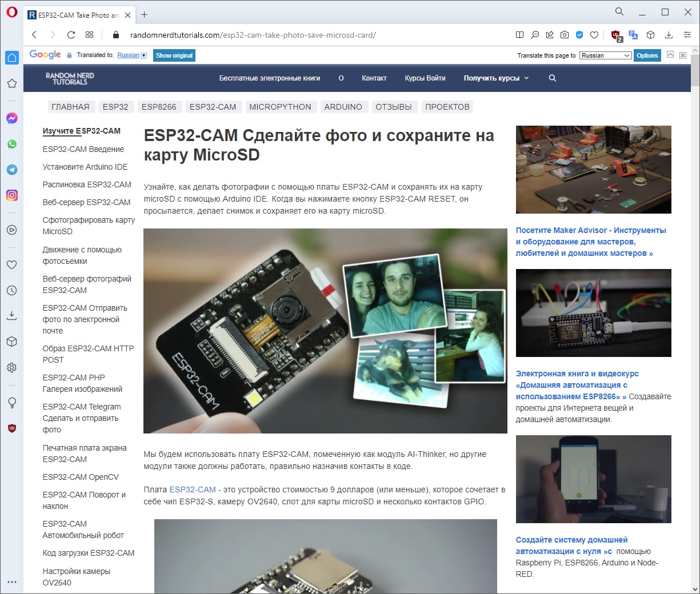Image resolution: width=700 pixels, height=594 pixels.
Task: Open Speed Dial start page grid
Action: pyautogui.click(x=89, y=35)
